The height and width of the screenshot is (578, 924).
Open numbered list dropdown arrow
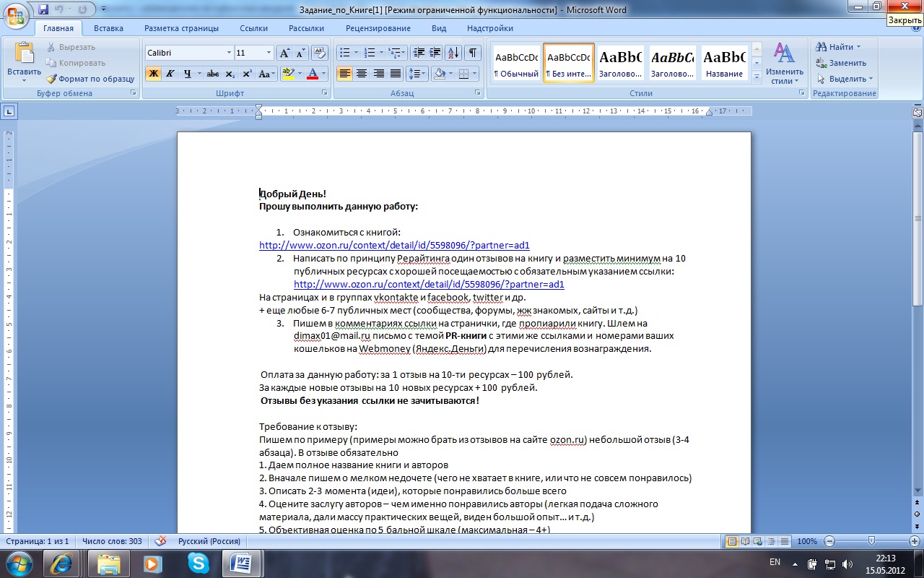click(x=381, y=53)
